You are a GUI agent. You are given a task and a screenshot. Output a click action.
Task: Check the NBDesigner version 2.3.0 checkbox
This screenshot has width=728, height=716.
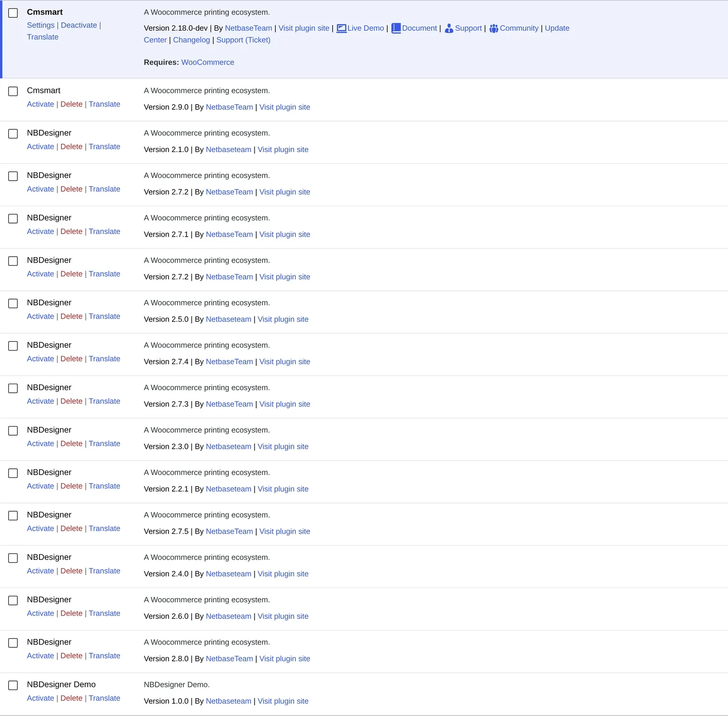(x=13, y=431)
